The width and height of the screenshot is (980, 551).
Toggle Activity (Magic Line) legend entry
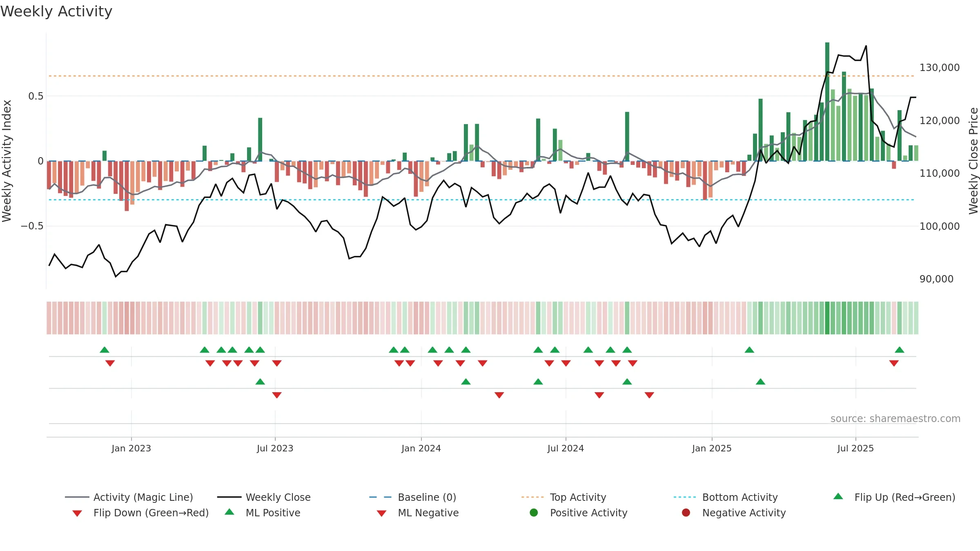pos(129,497)
